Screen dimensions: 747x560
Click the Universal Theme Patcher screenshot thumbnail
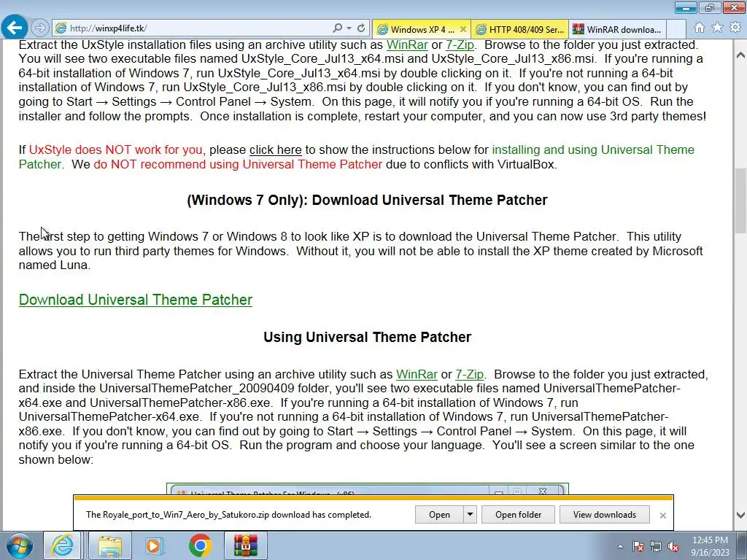368,489
